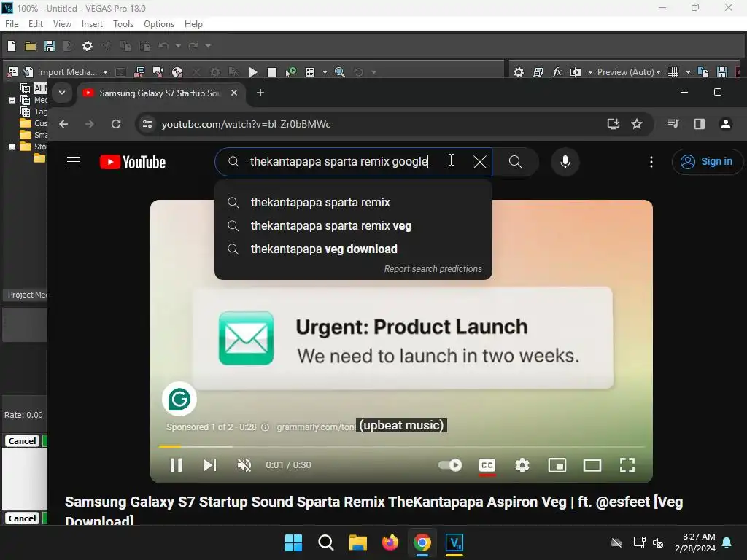Open YouTube player settings gear
The image size is (747, 560).
[522, 465]
